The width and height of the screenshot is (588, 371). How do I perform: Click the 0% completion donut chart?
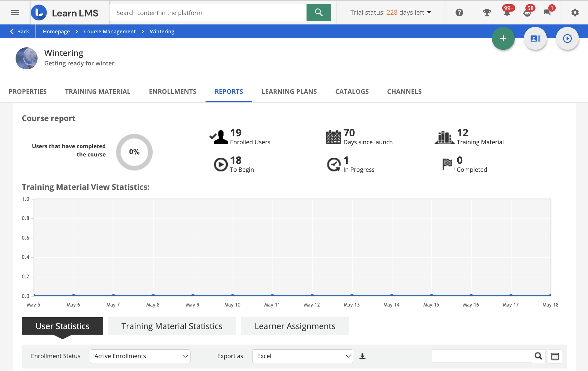134,152
